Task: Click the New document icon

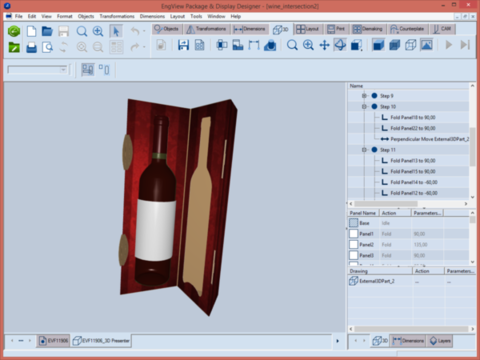Action: [31, 31]
